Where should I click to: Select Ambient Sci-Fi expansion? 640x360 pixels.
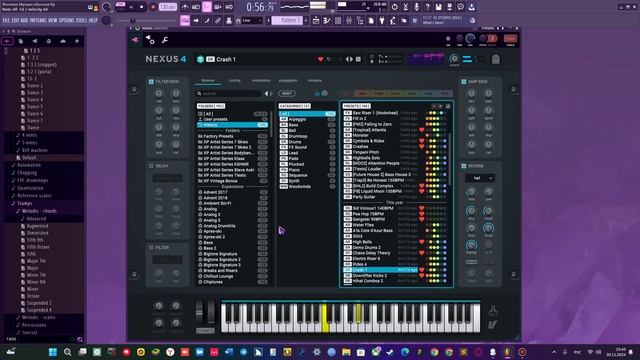[x=232, y=203]
